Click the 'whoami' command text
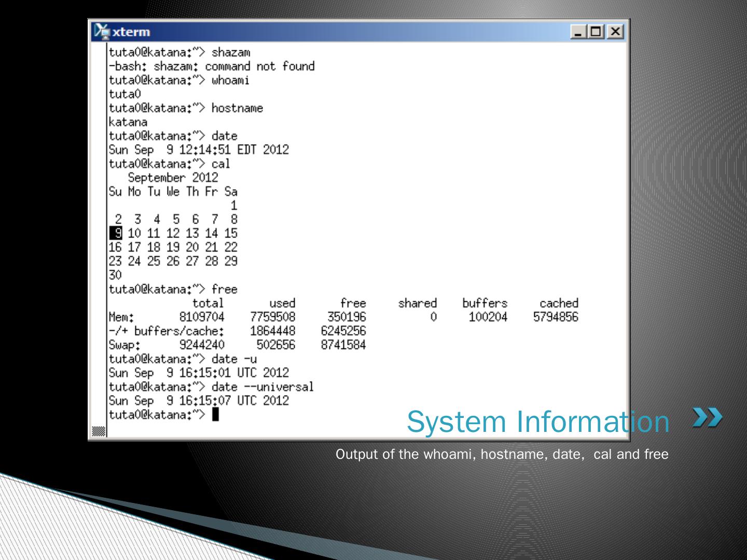This screenshot has height=560, width=747. [x=230, y=80]
